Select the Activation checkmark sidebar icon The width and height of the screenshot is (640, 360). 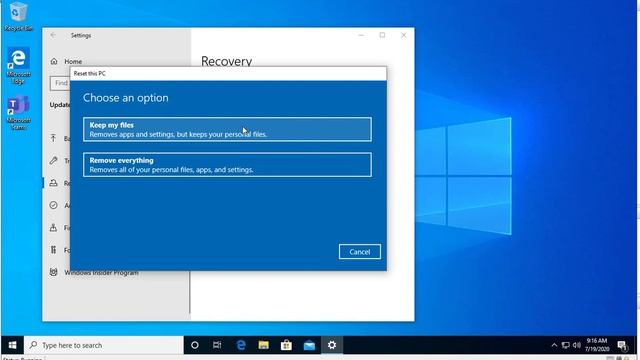(x=53, y=205)
